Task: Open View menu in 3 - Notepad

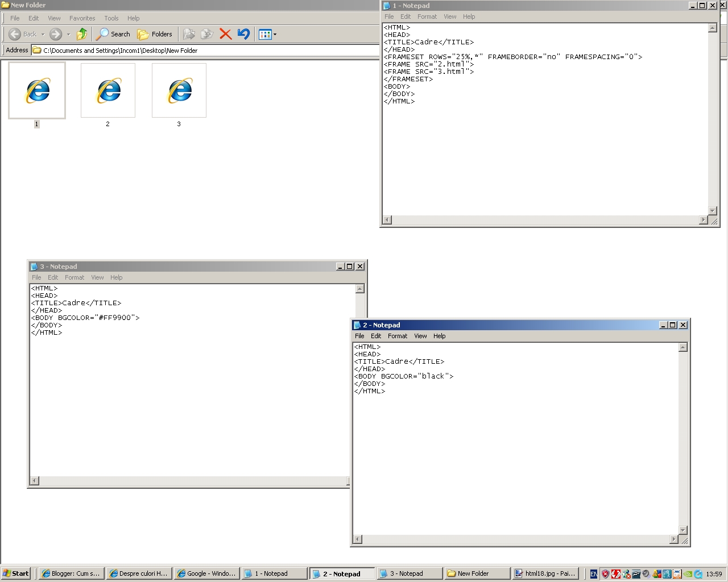Action: 97,277
